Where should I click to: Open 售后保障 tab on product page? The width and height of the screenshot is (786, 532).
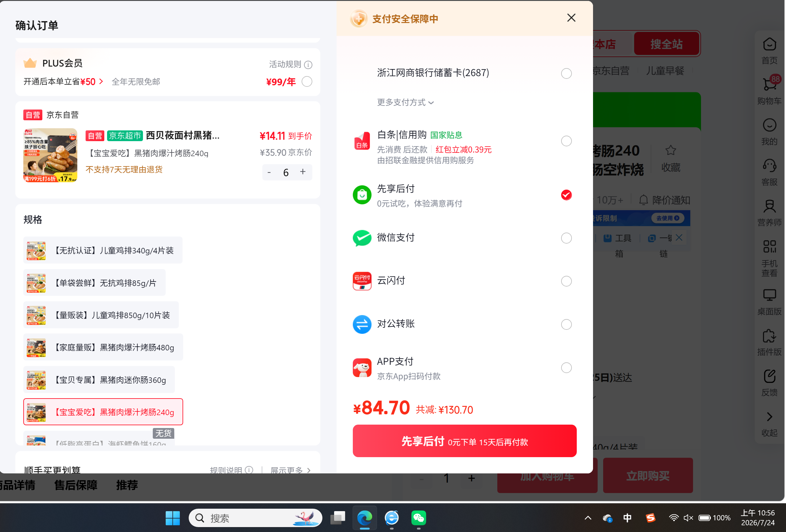76,485
